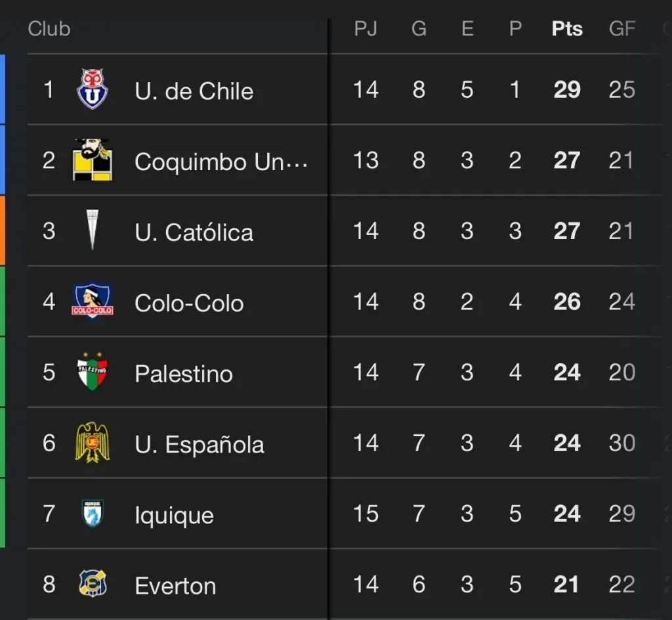Image resolution: width=672 pixels, height=620 pixels.
Task: Click the Palestino shield crest
Action: [x=92, y=371]
